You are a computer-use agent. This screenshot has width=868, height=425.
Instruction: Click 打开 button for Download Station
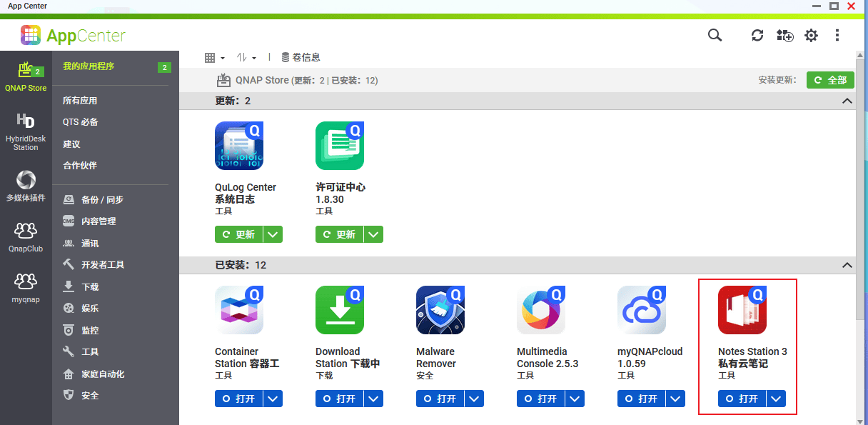pyautogui.click(x=340, y=399)
